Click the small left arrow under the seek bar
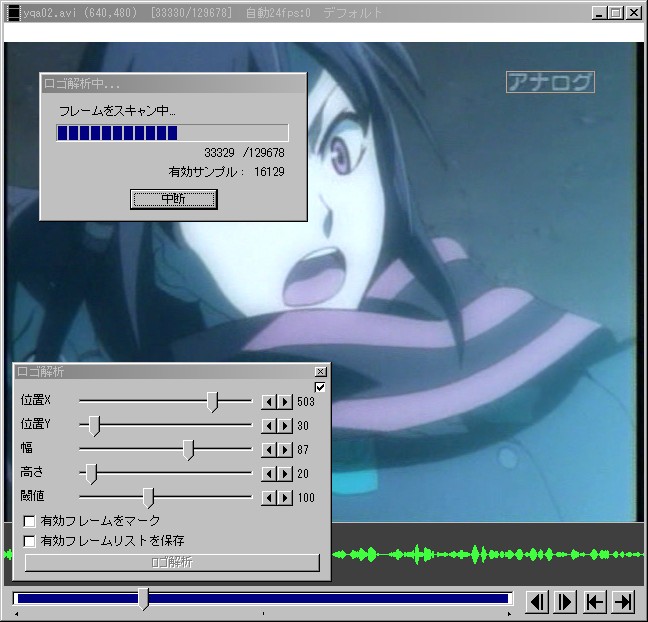The image size is (648, 622). [17, 614]
